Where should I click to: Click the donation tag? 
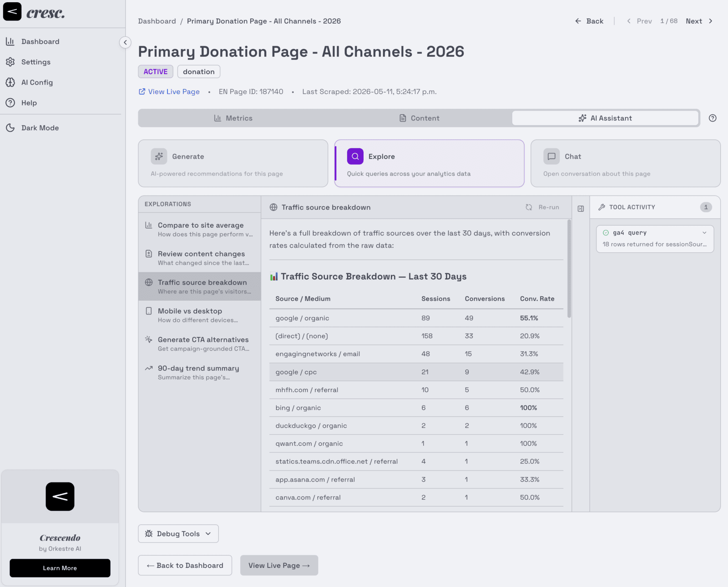coord(199,71)
